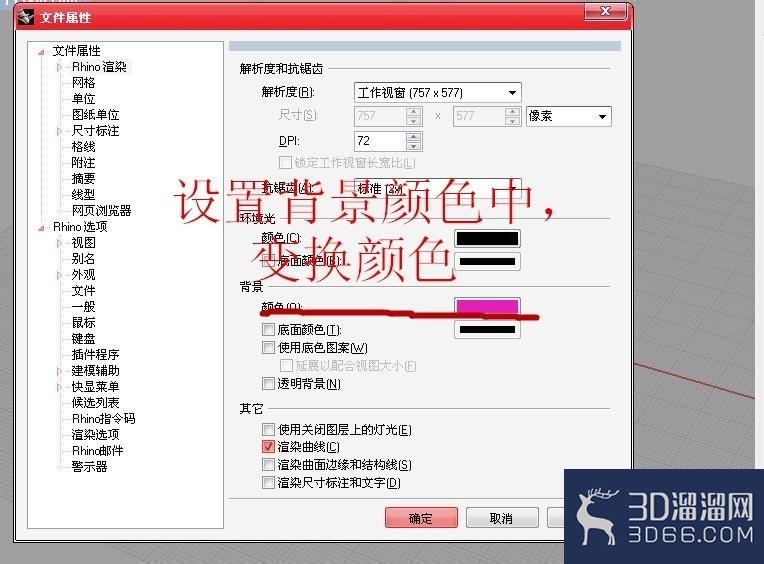Select 候选列表 in the tree
Screen dimensions: 764x564
96,403
